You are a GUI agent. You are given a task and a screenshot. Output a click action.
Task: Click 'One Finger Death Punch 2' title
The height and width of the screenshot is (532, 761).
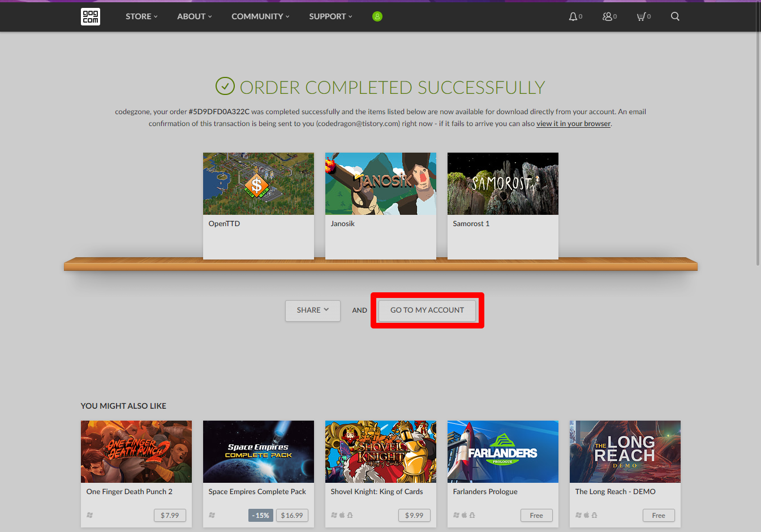point(130,491)
